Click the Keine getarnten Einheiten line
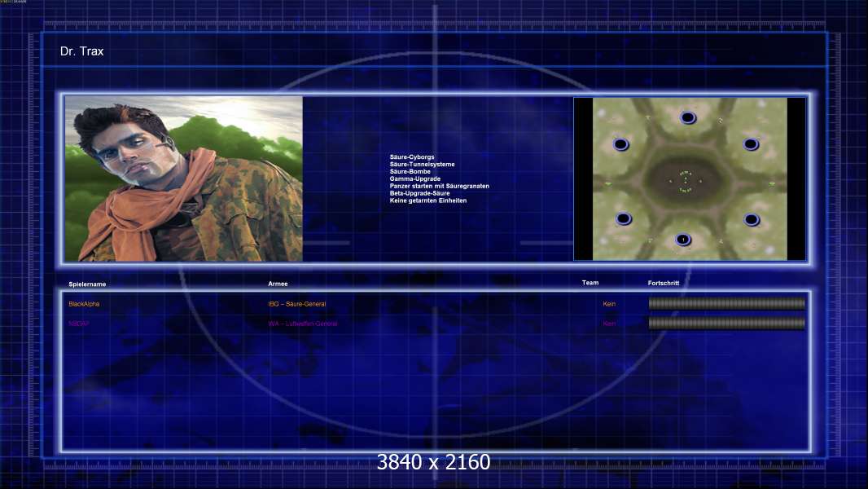The height and width of the screenshot is (489, 868). tap(428, 200)
